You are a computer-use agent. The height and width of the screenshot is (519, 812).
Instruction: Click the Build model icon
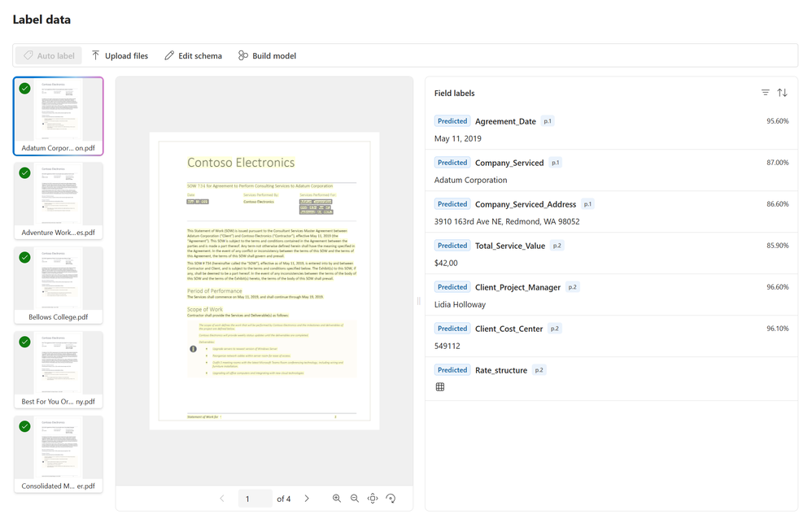[x=243, y=55]
